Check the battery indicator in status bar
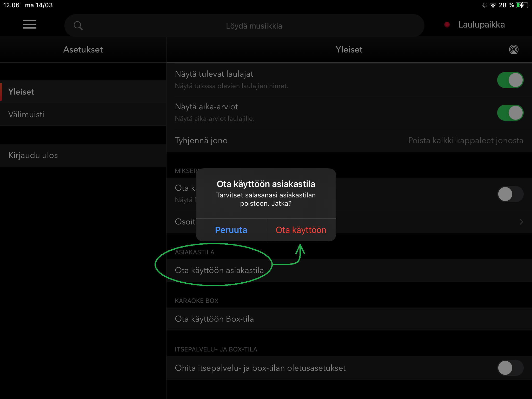Image resolution: width=532 pixels, height=399 pixels. tap(522, 5)
